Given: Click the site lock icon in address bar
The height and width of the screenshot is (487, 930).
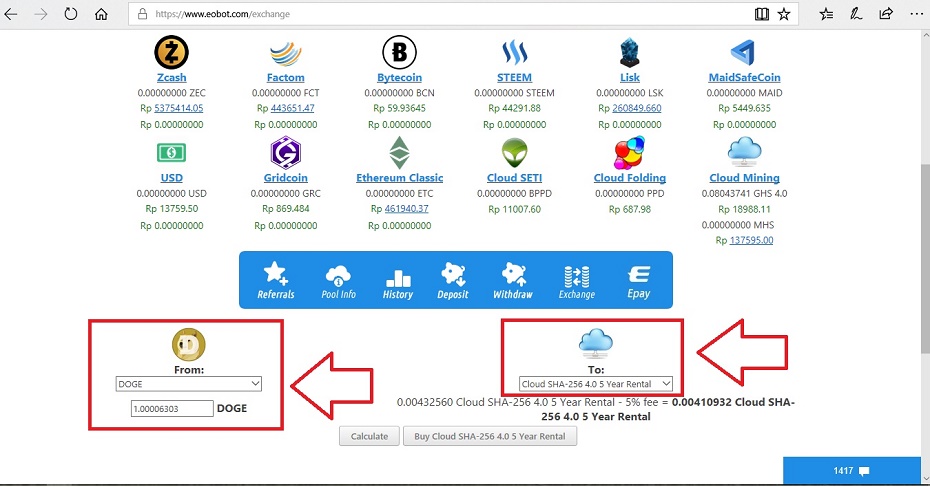Looking at the screenshot, I should pos(142,14).
